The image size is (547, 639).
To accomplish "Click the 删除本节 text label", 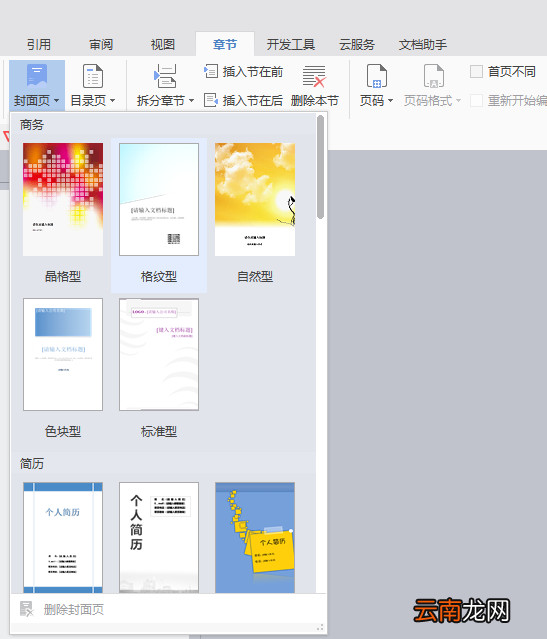I will pyautogui.click(x=314, y=100).
